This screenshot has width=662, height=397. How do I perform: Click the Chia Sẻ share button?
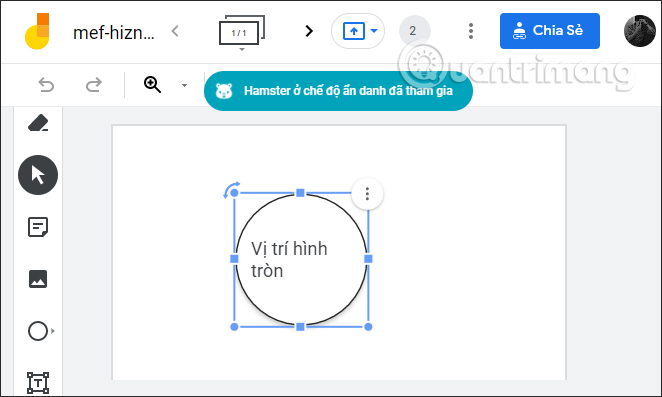(x=550, y=31)
